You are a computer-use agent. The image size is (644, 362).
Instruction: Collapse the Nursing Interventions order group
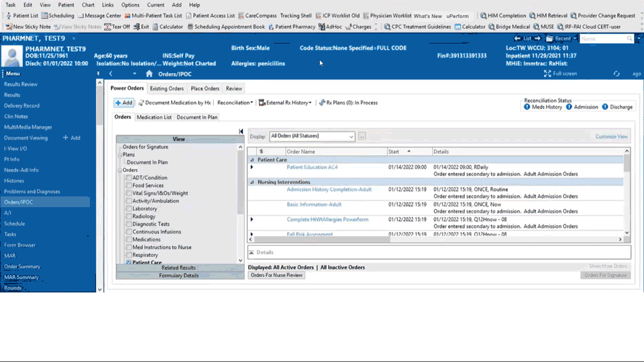click(252, 182)
